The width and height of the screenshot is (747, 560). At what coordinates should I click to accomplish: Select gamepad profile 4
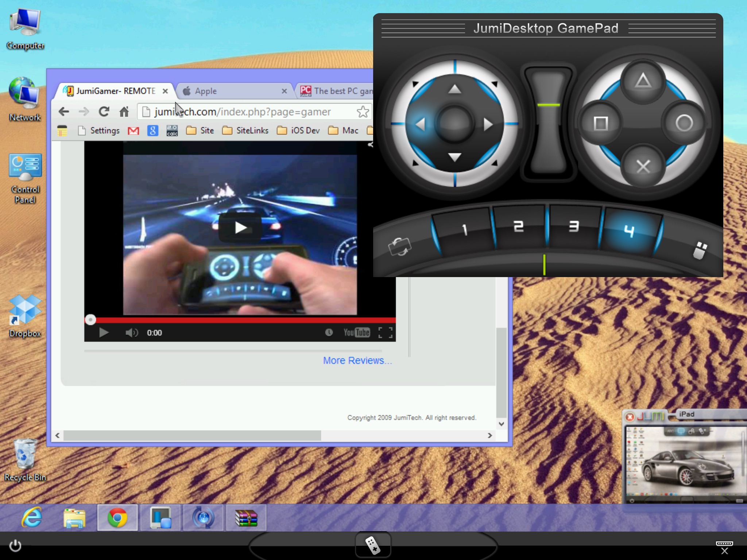[630, 231]
